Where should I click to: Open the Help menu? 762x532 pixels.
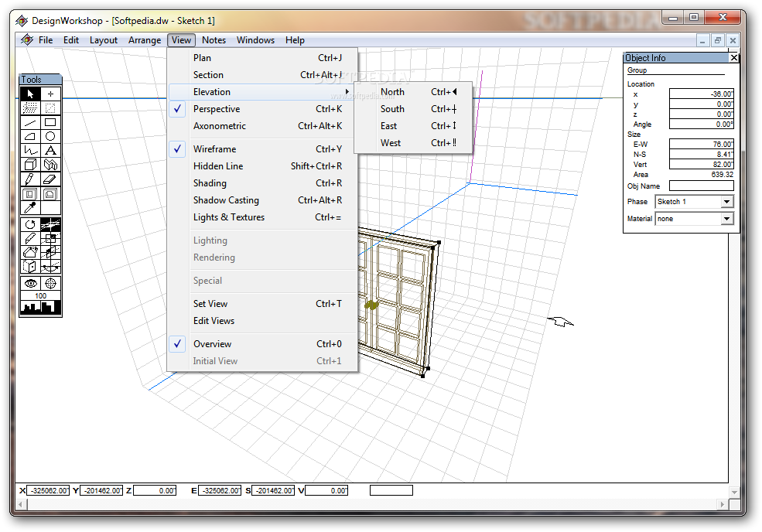(x=295, y=40)
